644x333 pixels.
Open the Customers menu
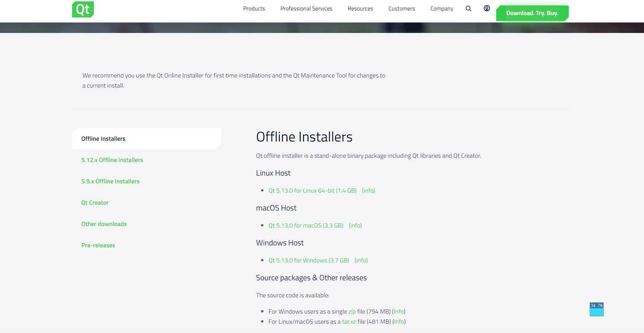(x=402, y=9)
